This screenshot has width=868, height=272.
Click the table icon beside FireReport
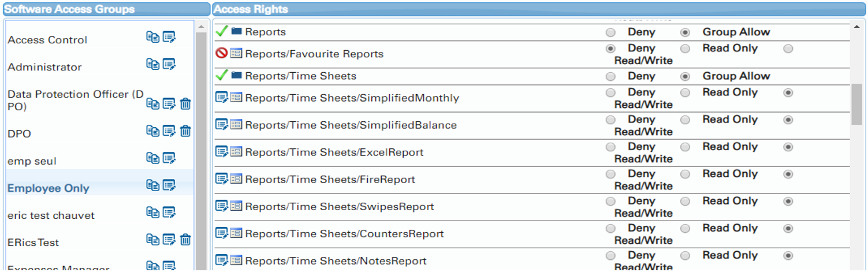[236, 179]
